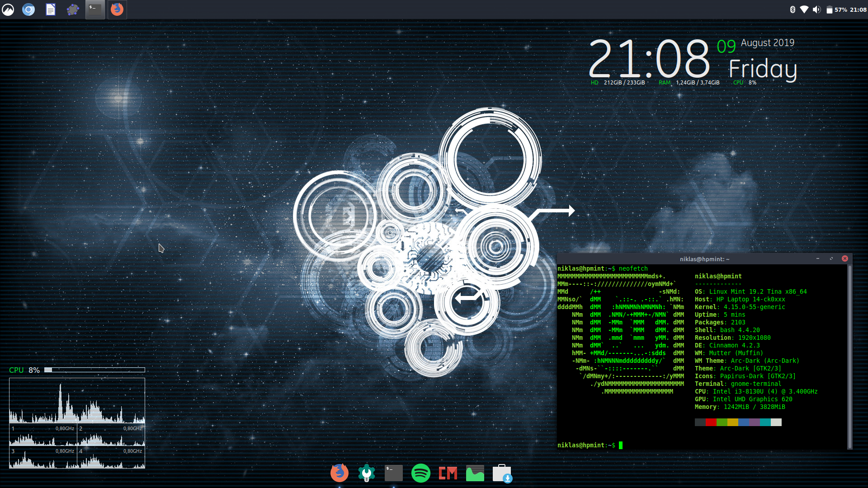The height and width of the screenshot is (488, 868).
Task: Launch Chromium from the top panel
Action: coord(28,9)
